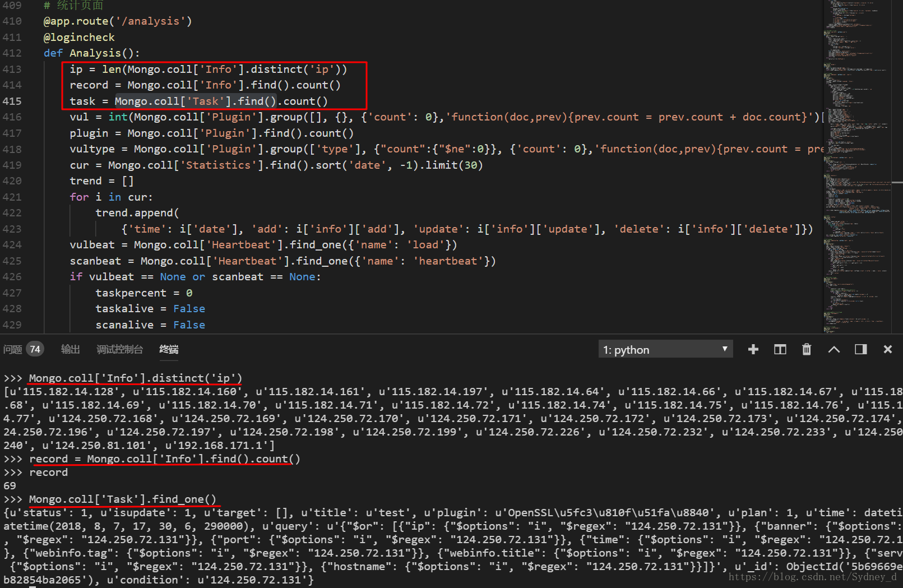Click 'vultype = Mongo.coll' on line 418

pyautogui.click(x=447, y=149)
